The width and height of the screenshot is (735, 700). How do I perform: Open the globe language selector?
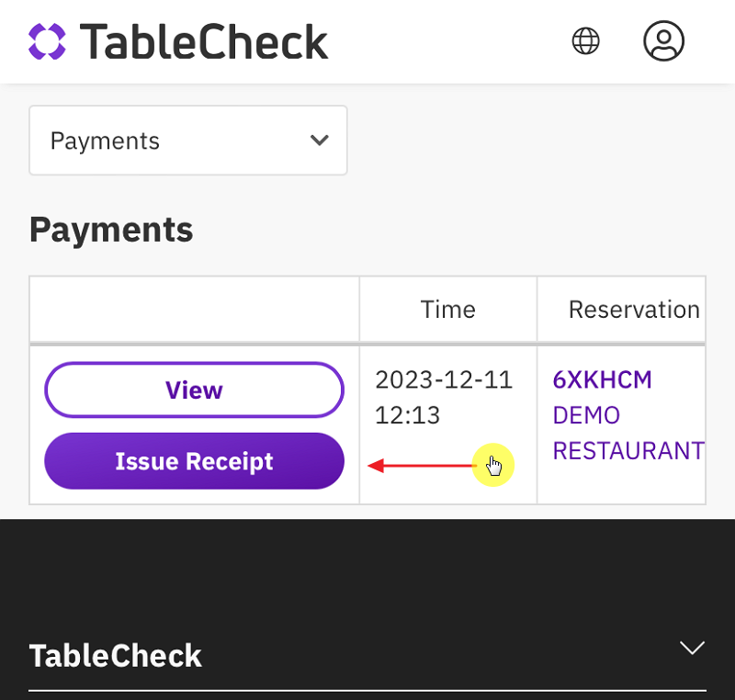pyautogui.click(x=585, y=40)
